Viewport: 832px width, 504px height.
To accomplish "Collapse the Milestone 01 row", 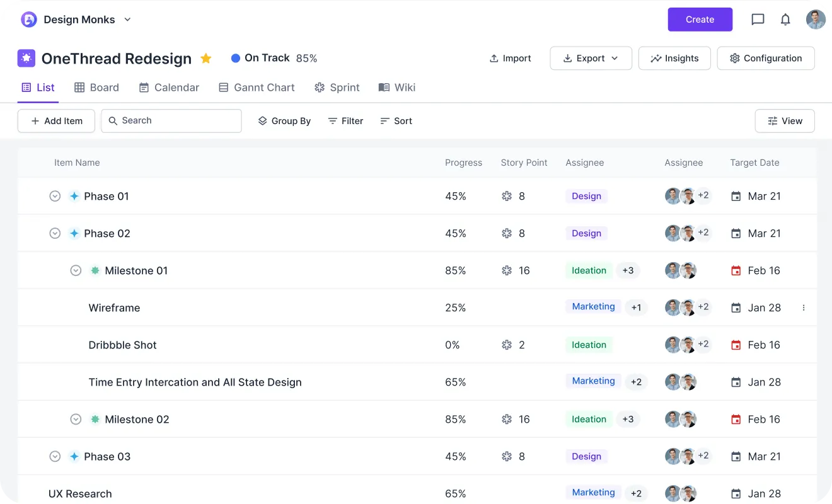I will [x=76, y=270].
